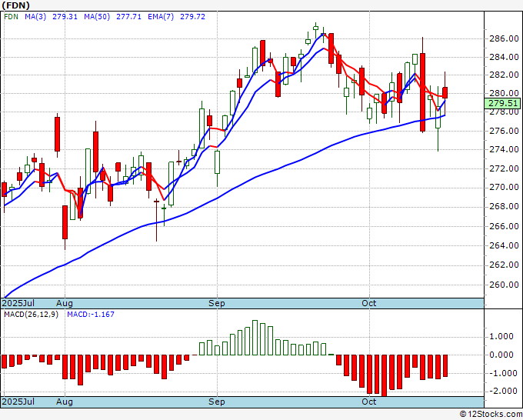Screen dimensions: 523x420
Task: Click the MA(50) value 277.71
Action: (x=128, y=17)
